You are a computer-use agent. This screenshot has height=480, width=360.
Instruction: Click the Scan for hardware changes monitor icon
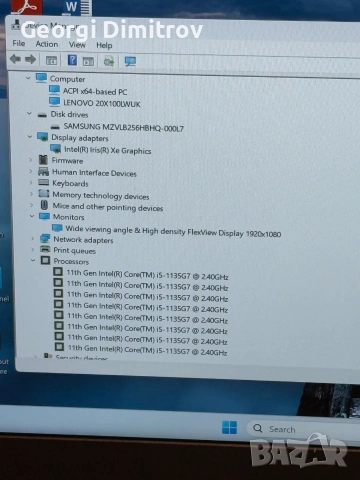pyautogui.click(x=130, y=61)
